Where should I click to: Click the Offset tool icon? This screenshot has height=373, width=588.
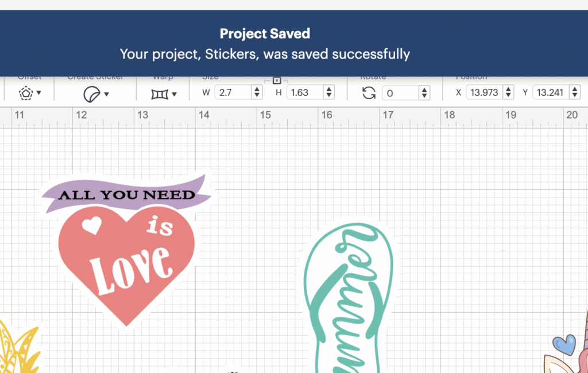tap(26, 93)
